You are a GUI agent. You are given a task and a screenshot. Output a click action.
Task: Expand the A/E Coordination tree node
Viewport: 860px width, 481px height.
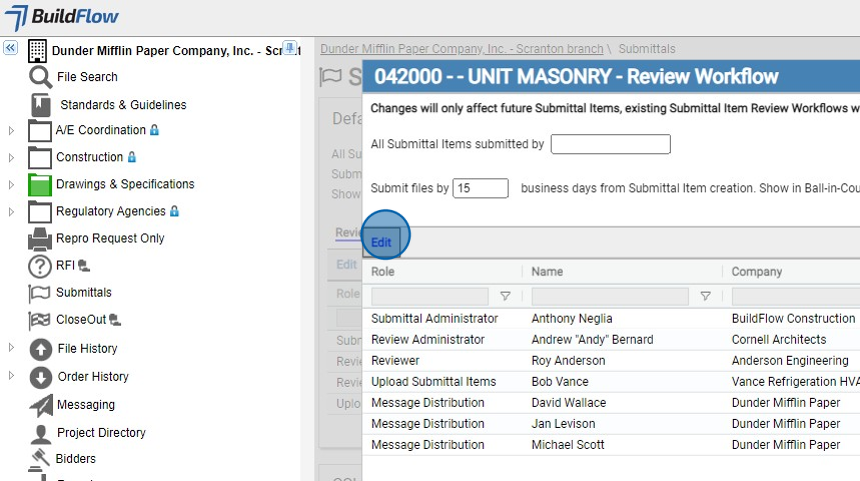[11, 131]
